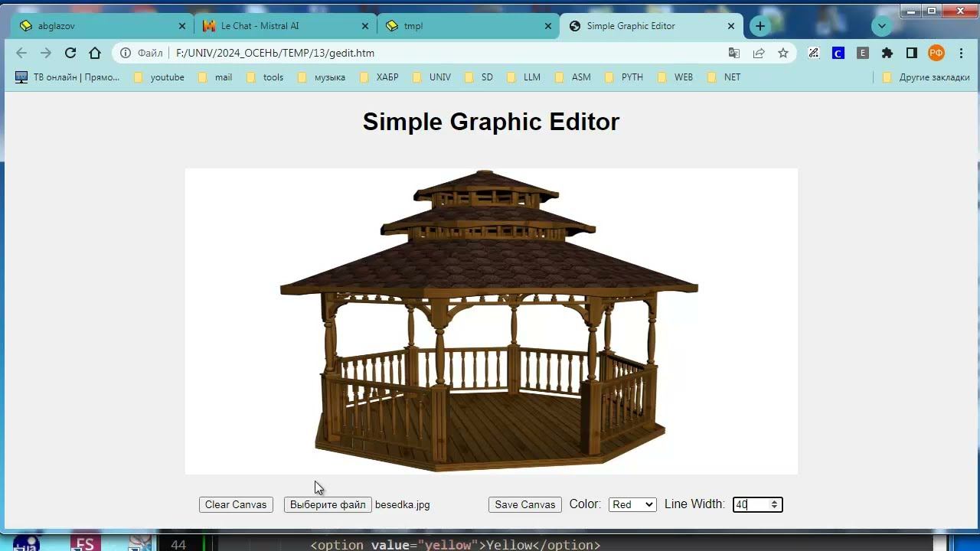Switch to the Le Chat - Mistral AI tab
980x551 pixels.
click(286, 26)
